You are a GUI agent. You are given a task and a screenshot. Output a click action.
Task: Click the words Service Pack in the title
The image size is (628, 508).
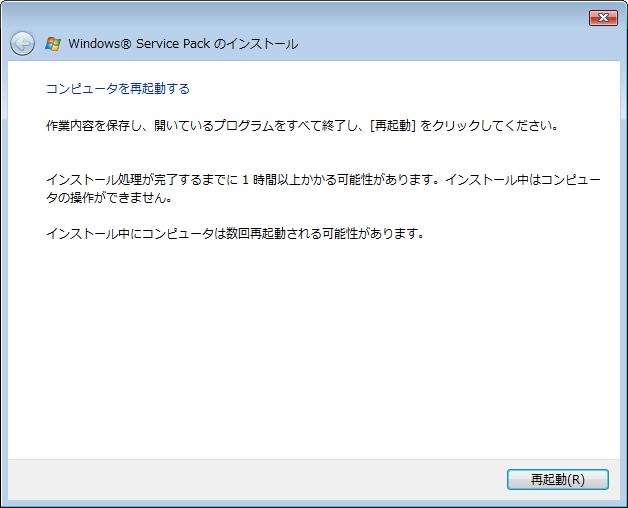[173, 44]
